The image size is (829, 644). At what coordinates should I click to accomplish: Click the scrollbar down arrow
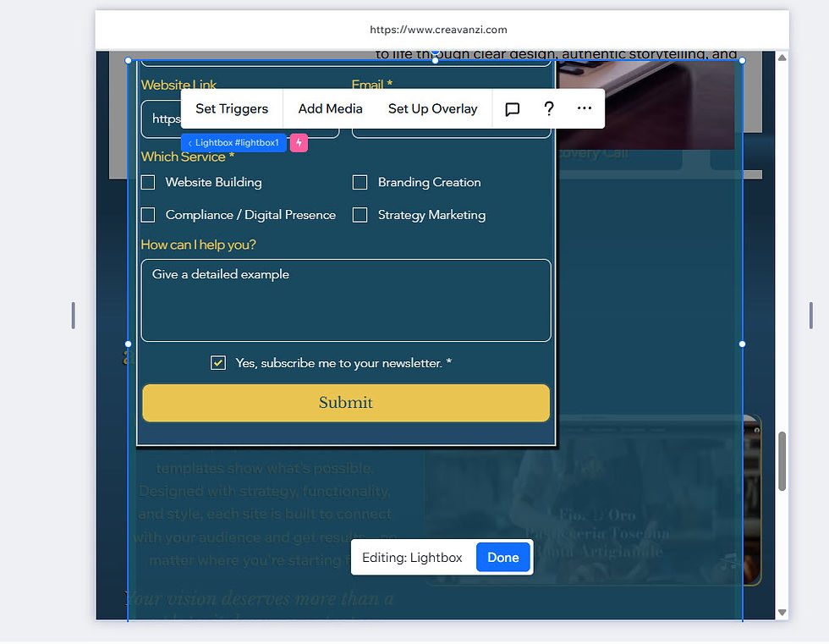(782, 611)
